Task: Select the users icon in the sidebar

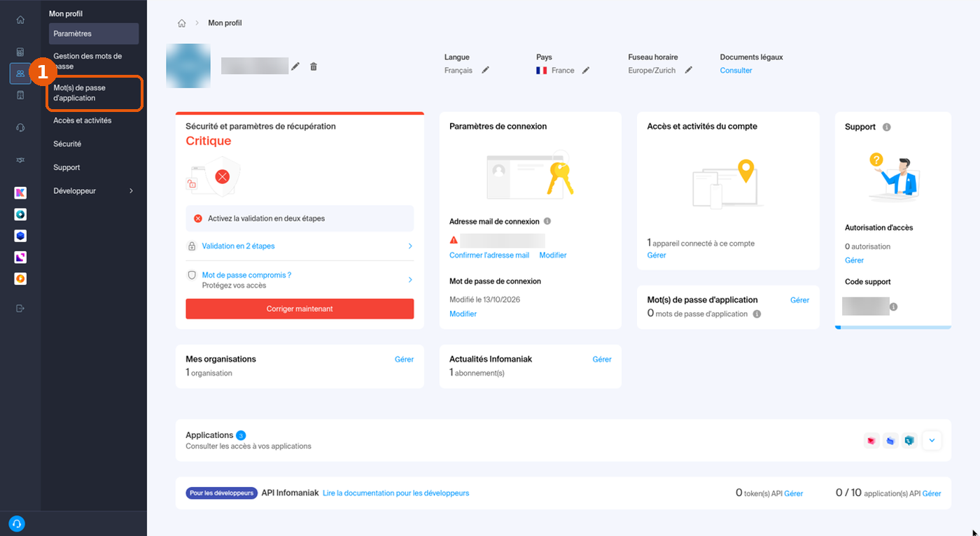Action: [x=20, y=73]
